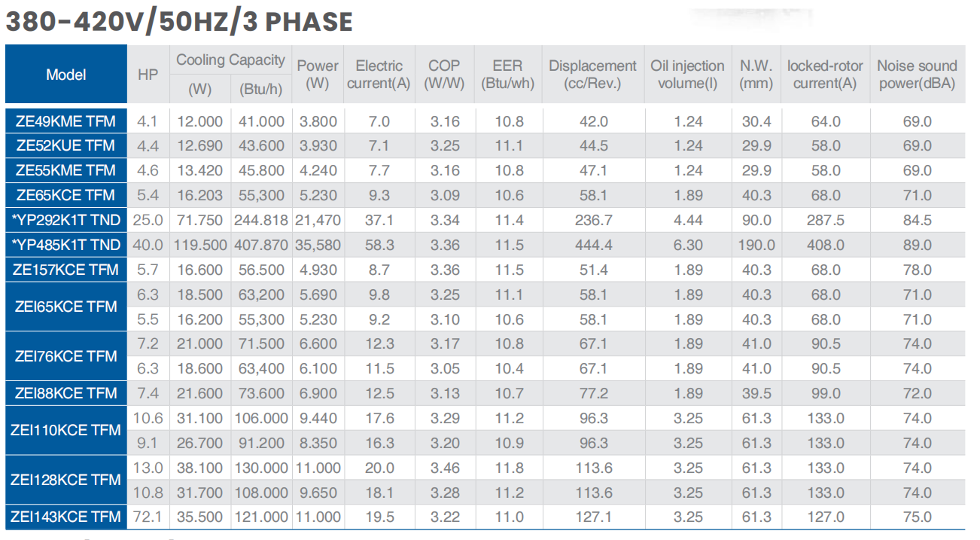Image resolution: width=980 pixels, height=540 pixels.
Task: Click the Oil injection volume(l) header
Action: pyautogui.click(x=687, y=75)
